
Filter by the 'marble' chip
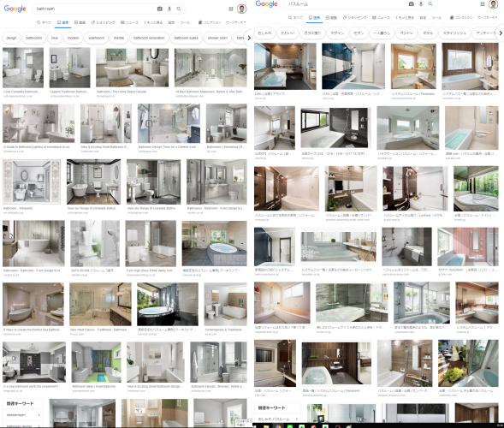(x=119, y=38)
